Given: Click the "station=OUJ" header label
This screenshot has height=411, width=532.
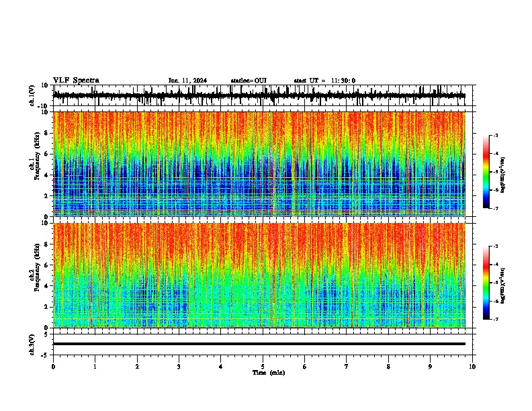Looking at the screenshot, I should tap(249, 81).
